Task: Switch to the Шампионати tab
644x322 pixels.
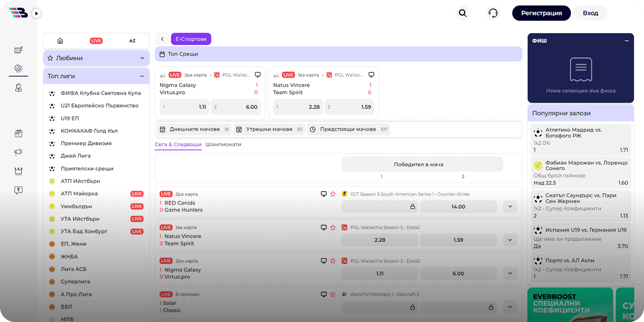Action: pyautogui.click(x=223, y=145)
